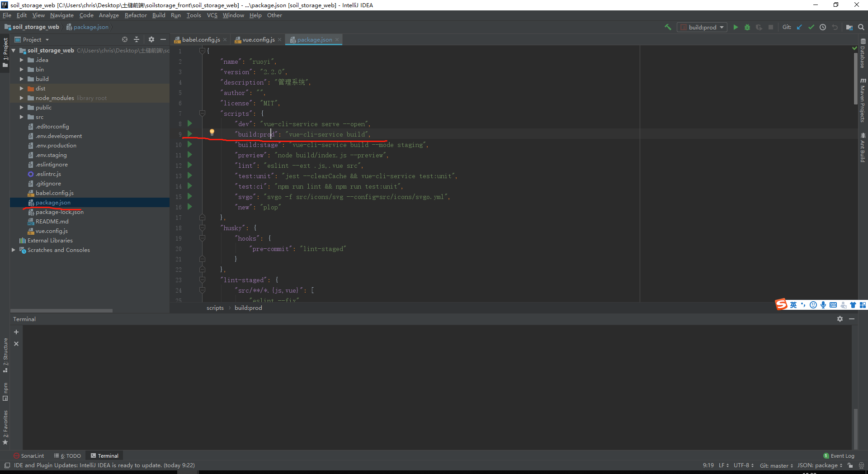The image size is (868, 474).
Task: Open the File menu
Action: coord(7,15)
